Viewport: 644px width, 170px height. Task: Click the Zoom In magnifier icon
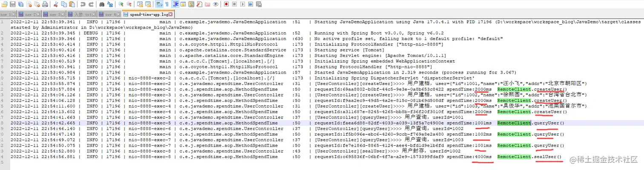[x=121, y=4]
